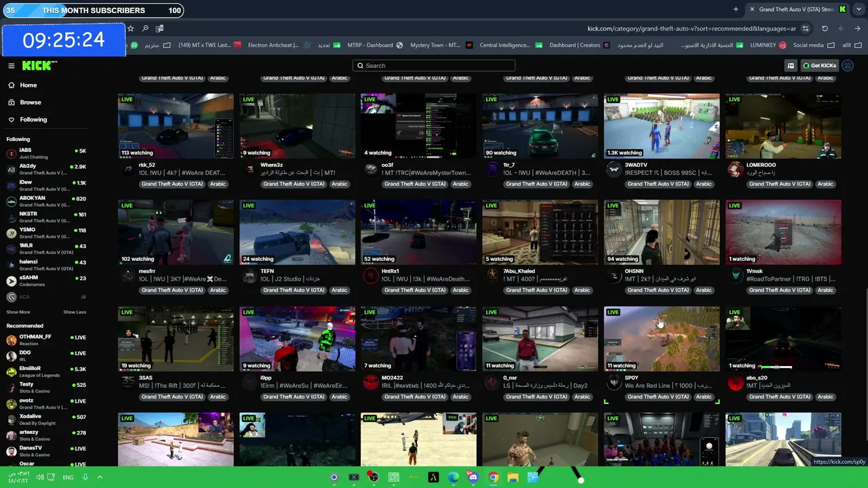The width and height of the screenshot is (868, 488).
Task: Open Electron Anticheat bookmark
Action: tap(279, 45)
